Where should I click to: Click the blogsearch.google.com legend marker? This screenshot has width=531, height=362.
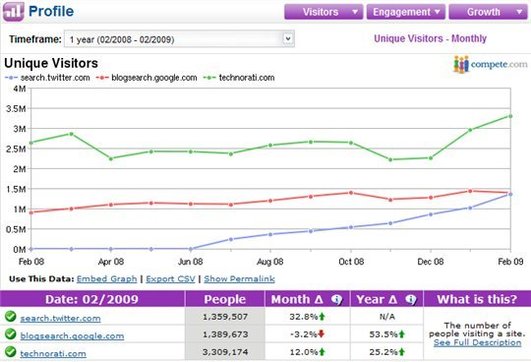coord(102,78)
